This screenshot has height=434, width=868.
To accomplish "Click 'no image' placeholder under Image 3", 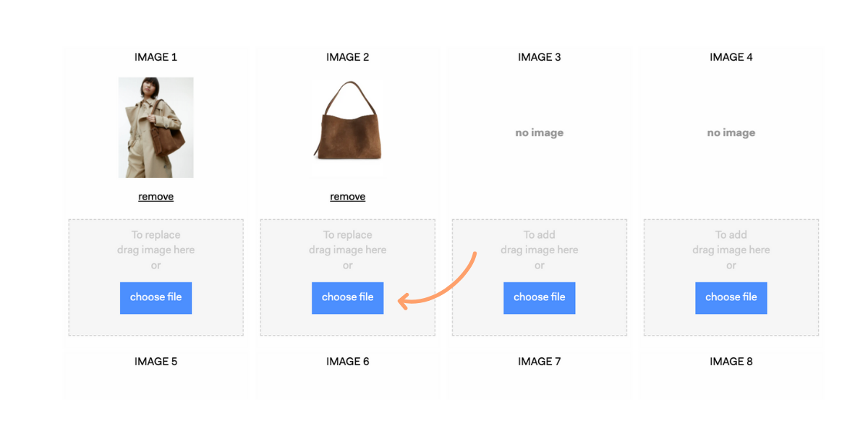I will pyautogui.click(x=539, y=133).
